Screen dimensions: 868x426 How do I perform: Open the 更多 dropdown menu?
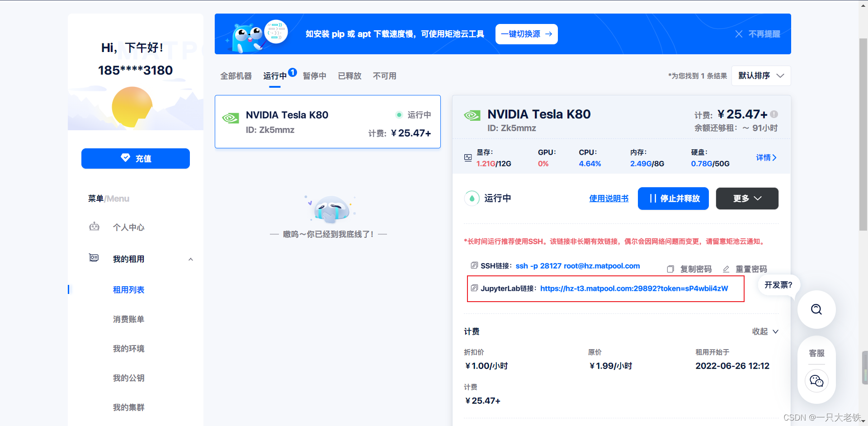pyautogui.click(x=747, y=199)
